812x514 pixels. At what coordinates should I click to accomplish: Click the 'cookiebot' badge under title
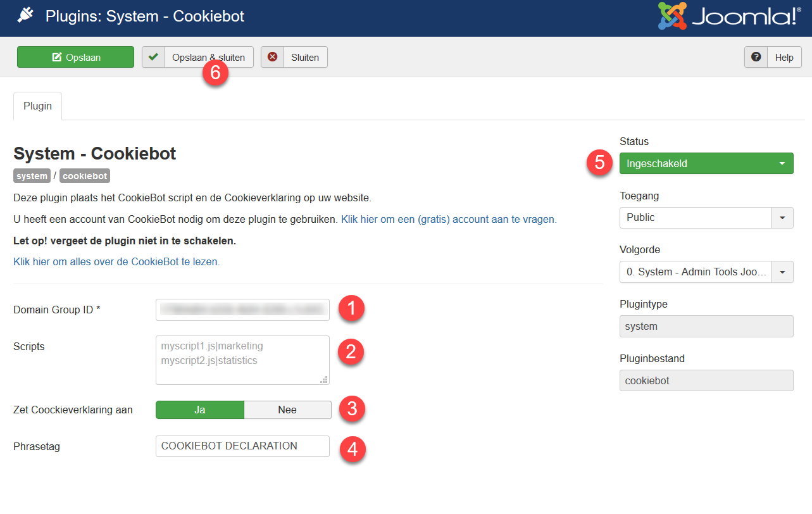point(85,176)
